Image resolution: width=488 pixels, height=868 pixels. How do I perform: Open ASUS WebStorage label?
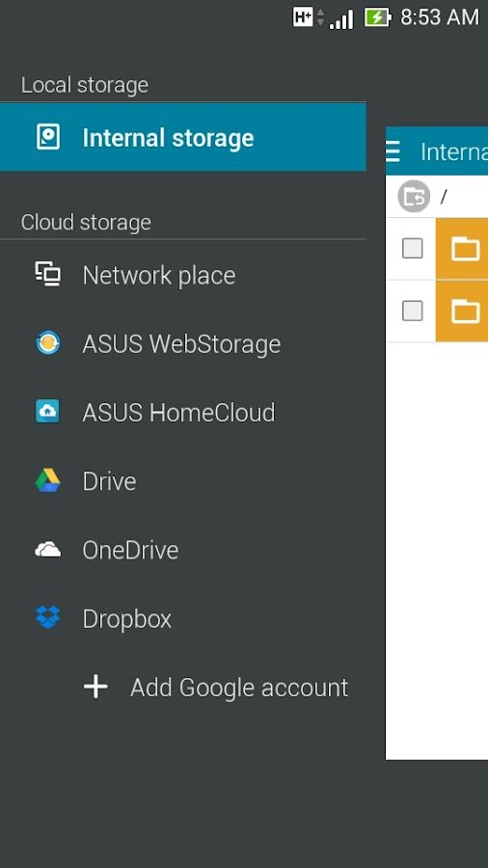(x=181, y=343)
